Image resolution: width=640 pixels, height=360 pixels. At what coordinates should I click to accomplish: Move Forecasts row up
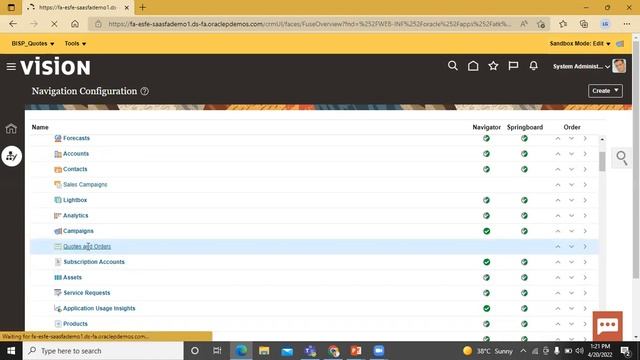click(558, 138)
